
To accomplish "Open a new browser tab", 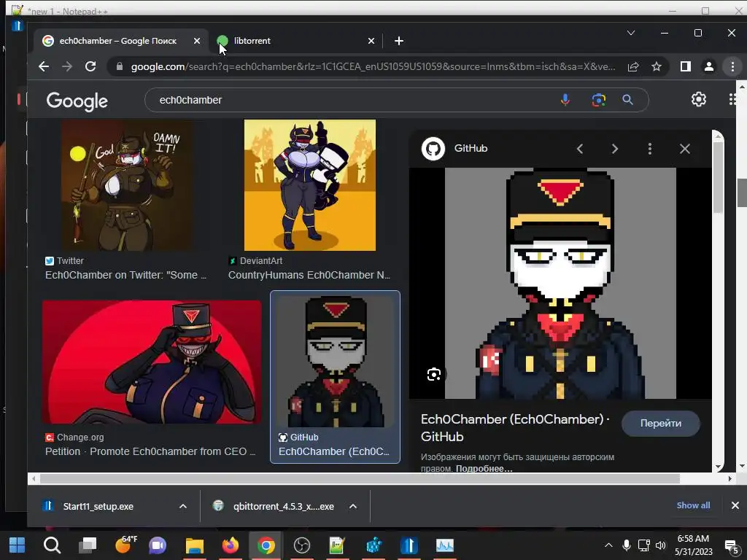I will click(x=399, y=41).
